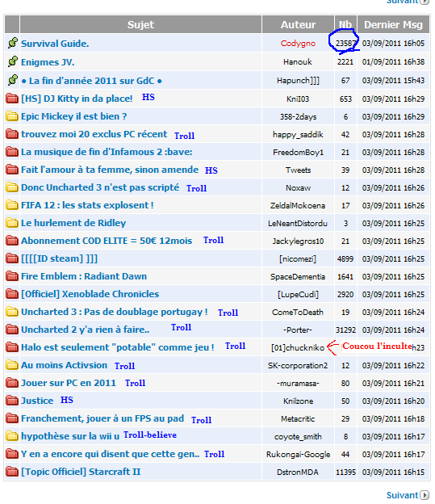The width and height of the screenshot is (435, 504).
Task: Open Donc Uncharted 3 n'est pas scripté
Action: pyautogui.click(x=100, y=187)
